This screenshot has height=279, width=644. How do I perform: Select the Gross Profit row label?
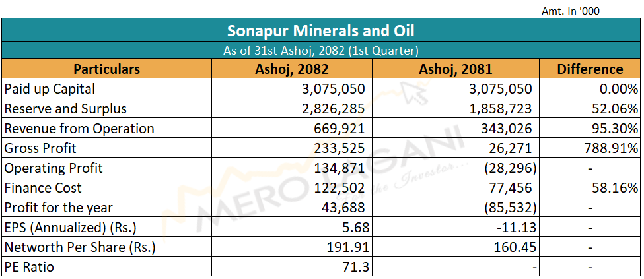[42, 148]
